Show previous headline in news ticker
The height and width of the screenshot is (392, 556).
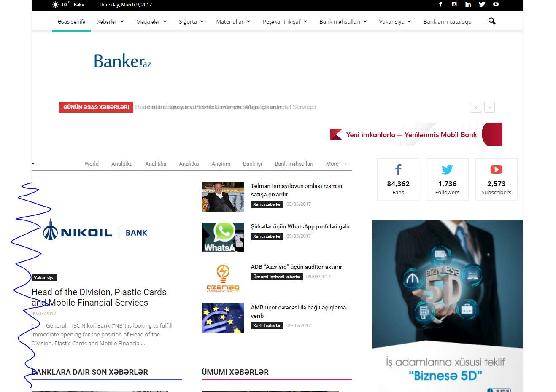click(x=476, y=107)
